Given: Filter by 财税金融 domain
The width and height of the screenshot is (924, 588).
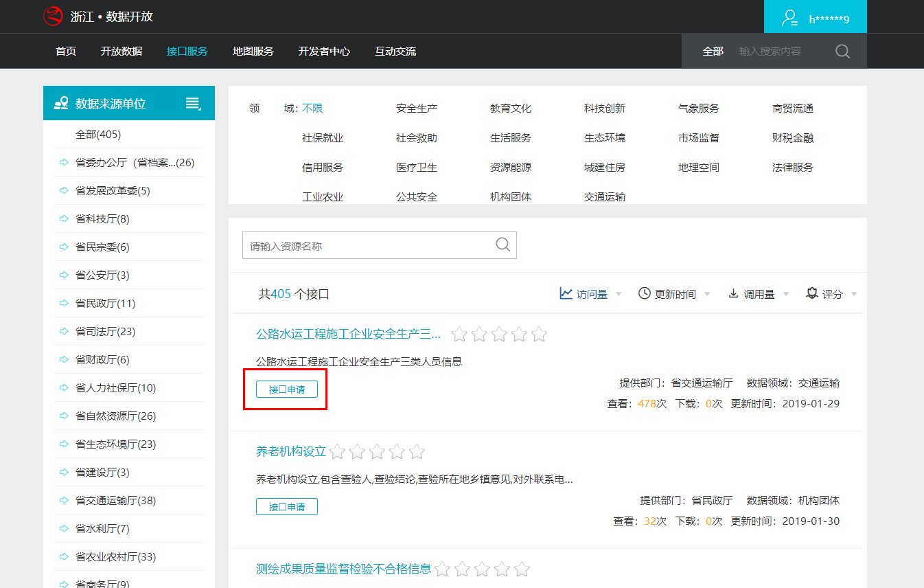Looking at the screenshot, I should [x=793, y=138].
